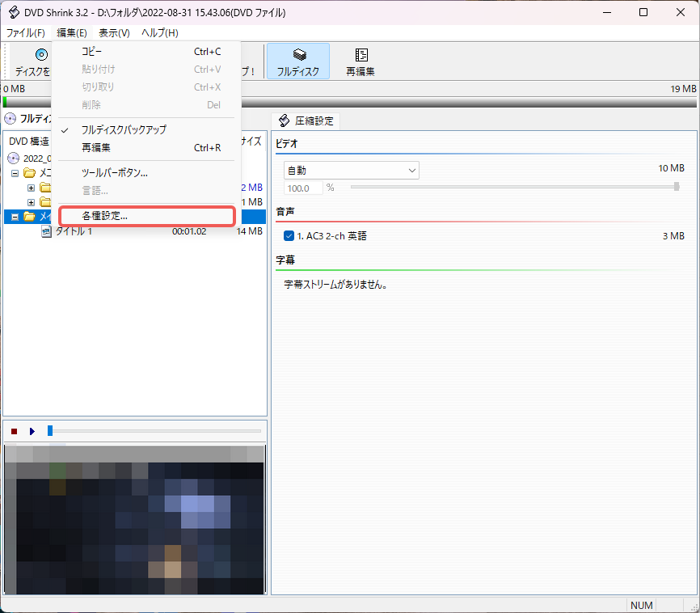
Task: Expand a collapsed folder node in DVD 構造
Action: point(31,187)
